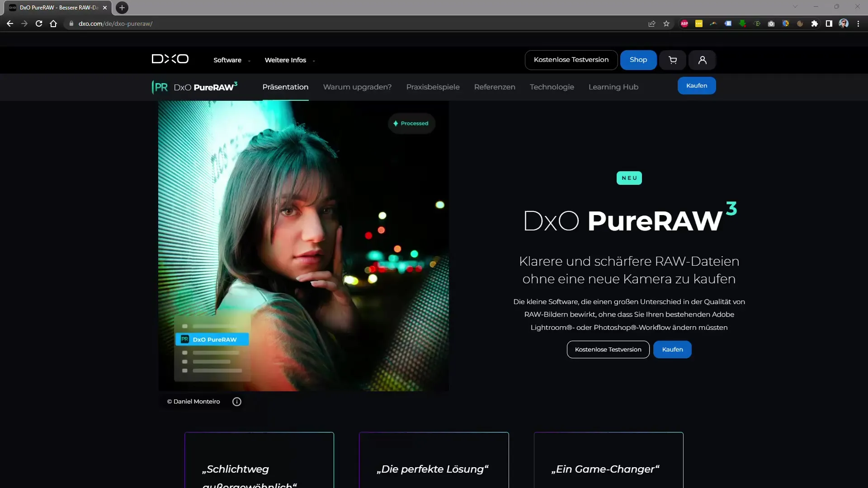Screen dimensions: 868x488
Task: Click the info icon near photo credit
Action: (237, 401)
